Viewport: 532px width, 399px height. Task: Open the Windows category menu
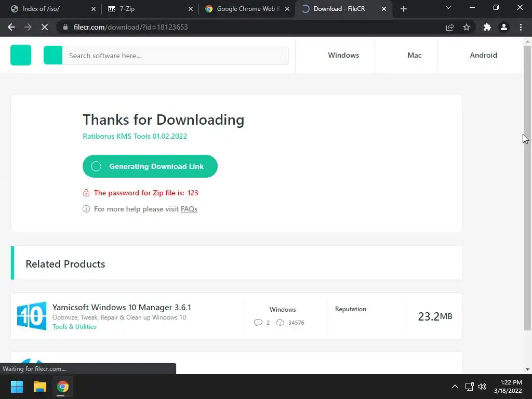click(x=343, y=55)
